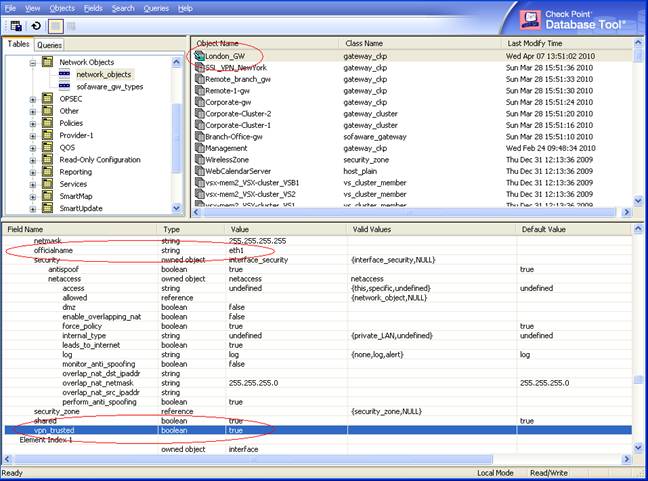Click the WirelessZone object icon
648x481 pixels.
pos(200,160)
